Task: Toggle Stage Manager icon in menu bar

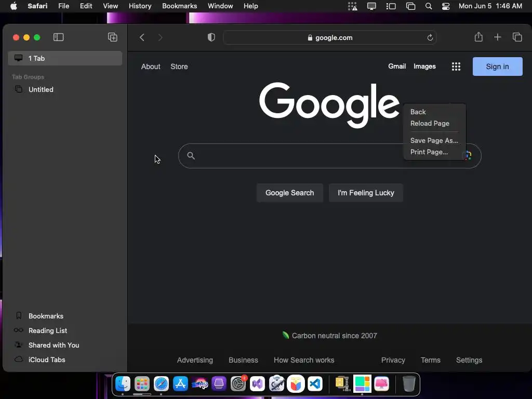Action: point(391,6)
